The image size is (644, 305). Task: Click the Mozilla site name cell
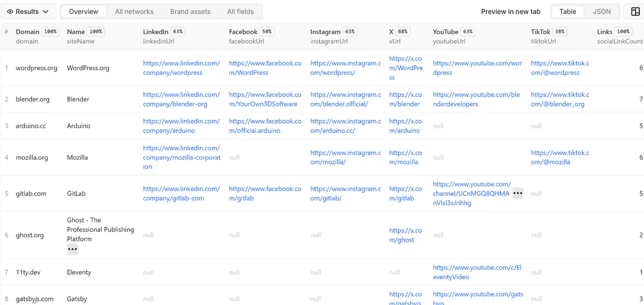[77, 157]
